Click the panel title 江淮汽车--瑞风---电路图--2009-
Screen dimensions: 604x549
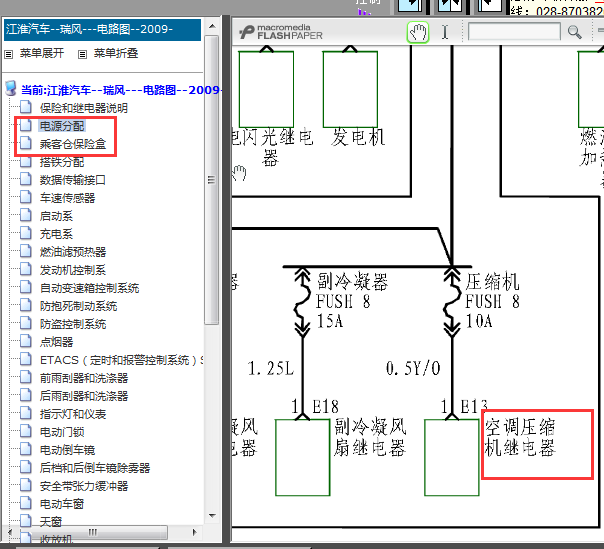point(89,29)
